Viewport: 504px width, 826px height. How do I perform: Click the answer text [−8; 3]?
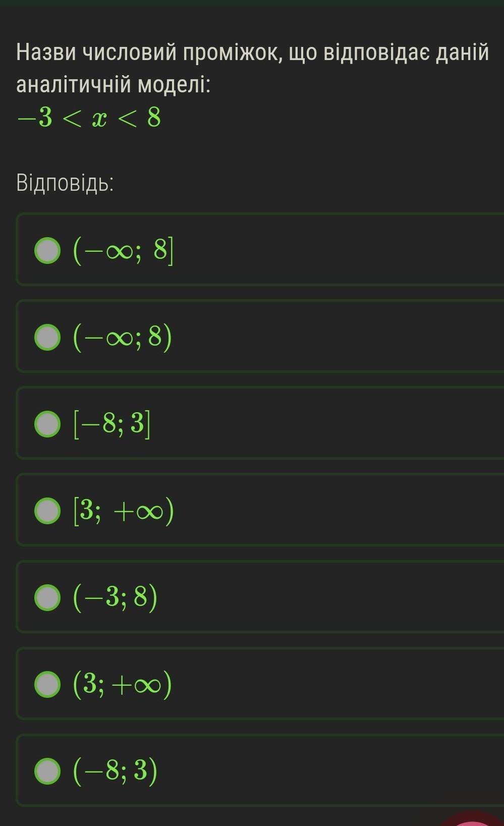click(112, 424)
